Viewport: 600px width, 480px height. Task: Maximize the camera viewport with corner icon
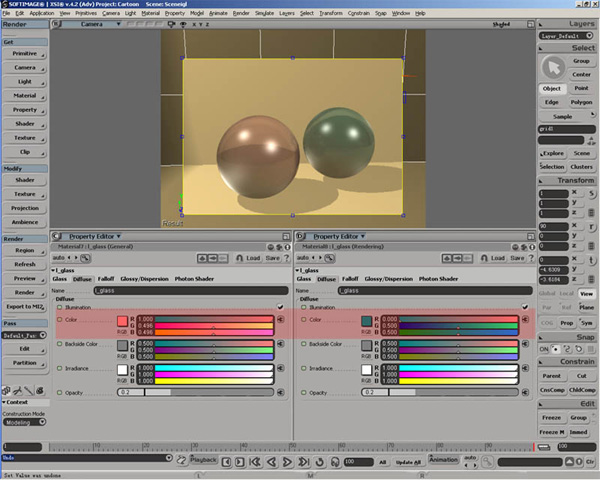[530, 24]
